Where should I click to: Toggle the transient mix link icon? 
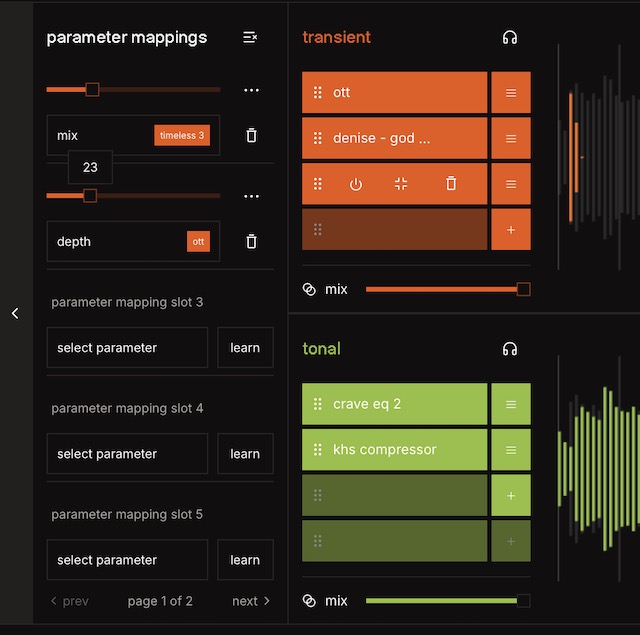pyautogui.click(x=309, y=289)
